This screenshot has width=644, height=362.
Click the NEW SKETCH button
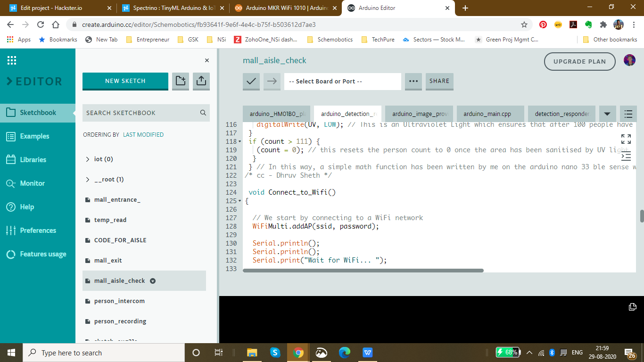click(x=125, y=81)
